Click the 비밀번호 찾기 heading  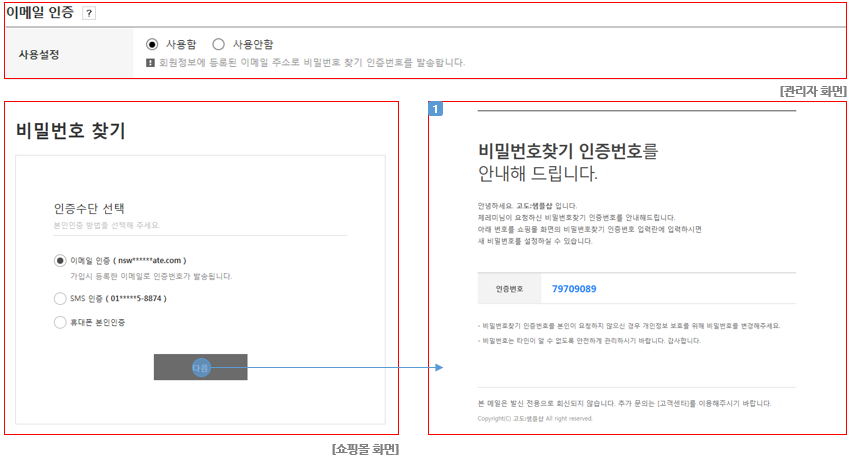[71, 131]
